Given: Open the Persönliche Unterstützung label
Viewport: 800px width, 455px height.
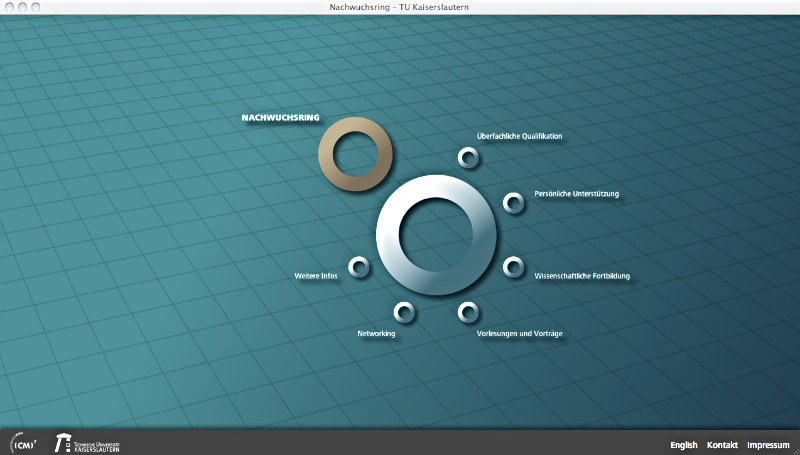Looking at the screenshot, I should 577,194.
